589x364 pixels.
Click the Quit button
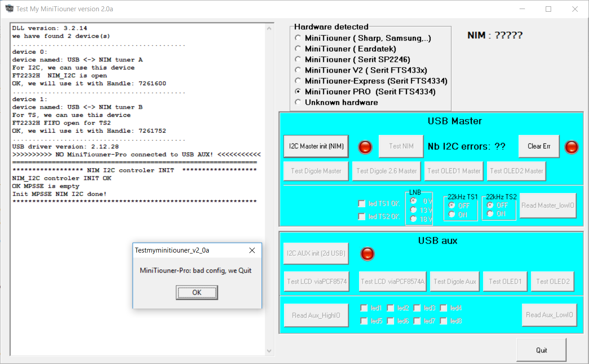[x=542, y=350]
